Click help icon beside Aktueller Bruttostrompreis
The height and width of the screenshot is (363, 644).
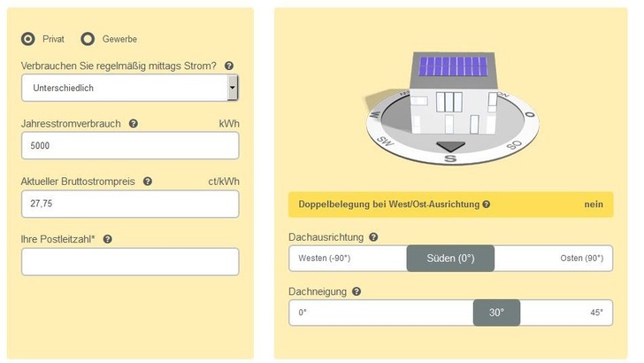point(148,181)
